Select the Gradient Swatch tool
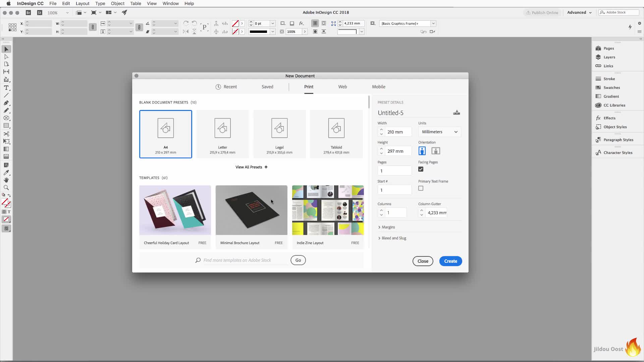Screen dimensions: 644x362 tap(6, 149)
